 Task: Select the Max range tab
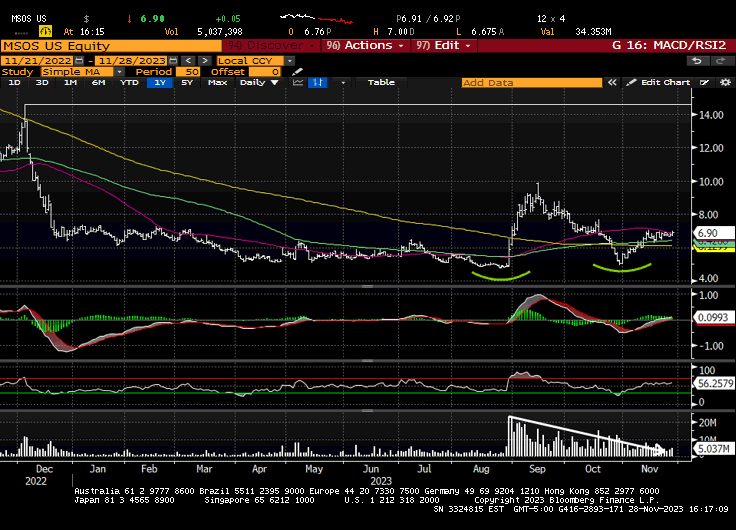point(217,83)
